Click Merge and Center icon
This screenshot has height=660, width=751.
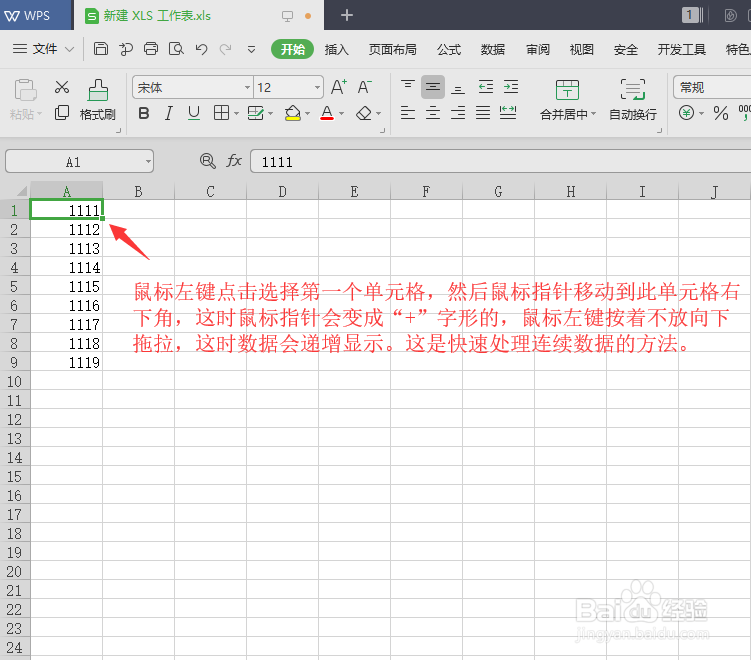point(567,90)
